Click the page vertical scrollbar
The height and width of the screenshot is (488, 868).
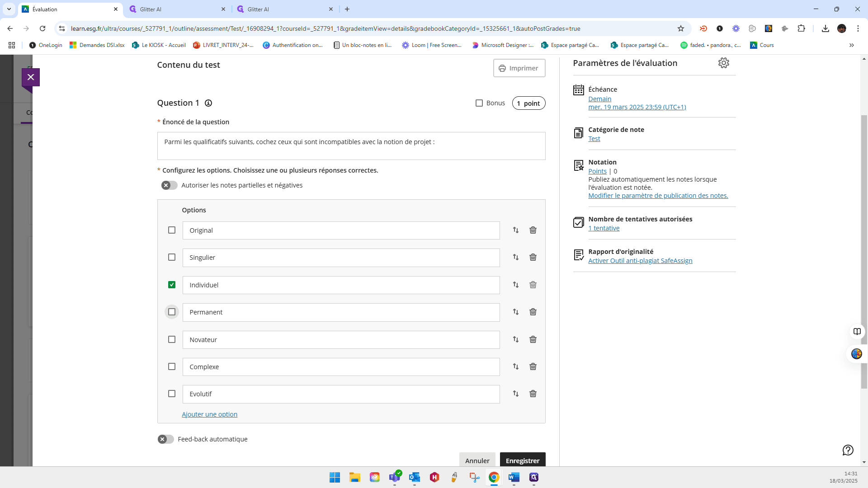click(864, 251)
